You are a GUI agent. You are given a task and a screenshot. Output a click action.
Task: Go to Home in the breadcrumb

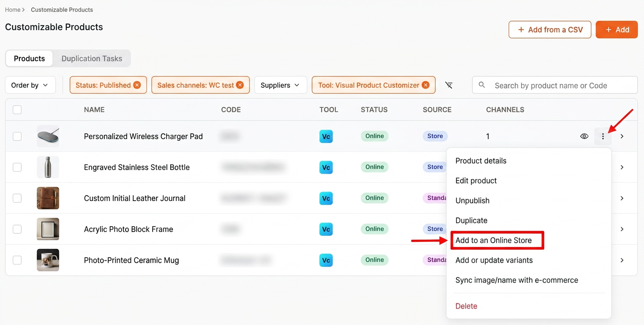pyautogui.click(x=12, y=10)
